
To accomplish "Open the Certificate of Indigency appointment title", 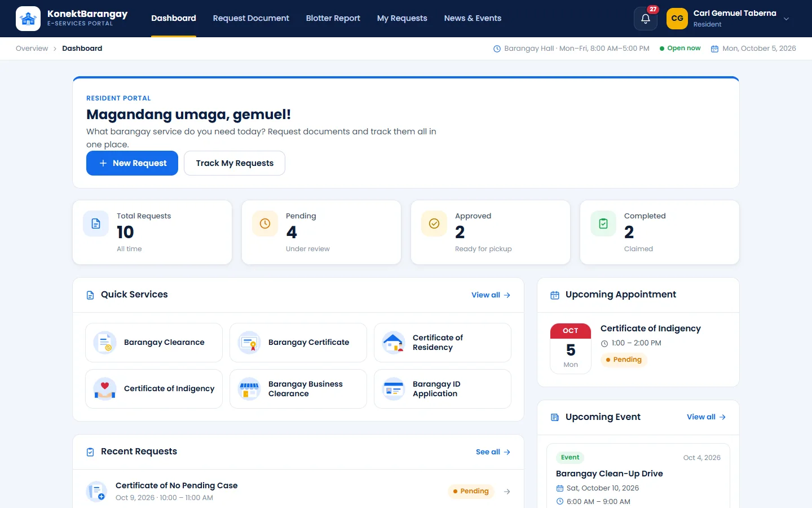I will [x=651, y=329].
